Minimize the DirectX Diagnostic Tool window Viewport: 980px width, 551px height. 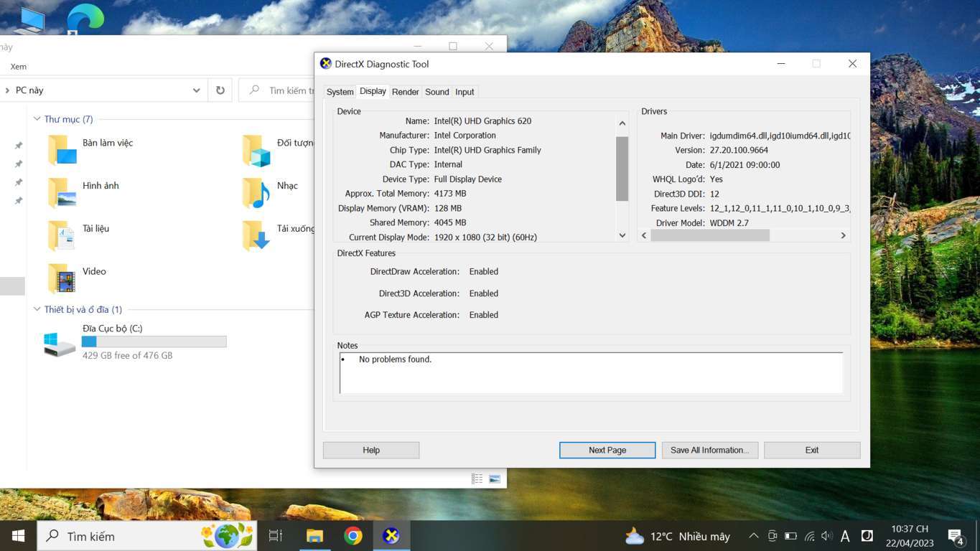coord(781,64)
